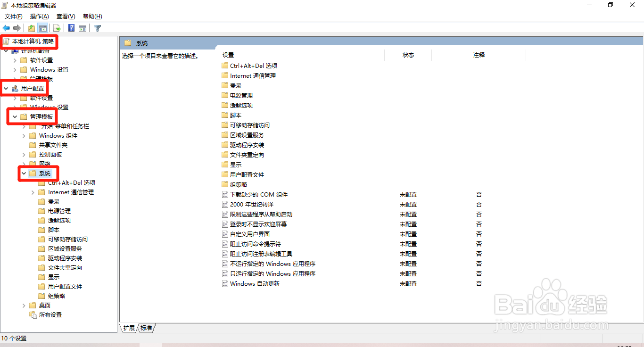Select 只运行指定的 Windows 应用程序 setting
The width and height of the screenshot is (644, 347).
pos(273,273)
